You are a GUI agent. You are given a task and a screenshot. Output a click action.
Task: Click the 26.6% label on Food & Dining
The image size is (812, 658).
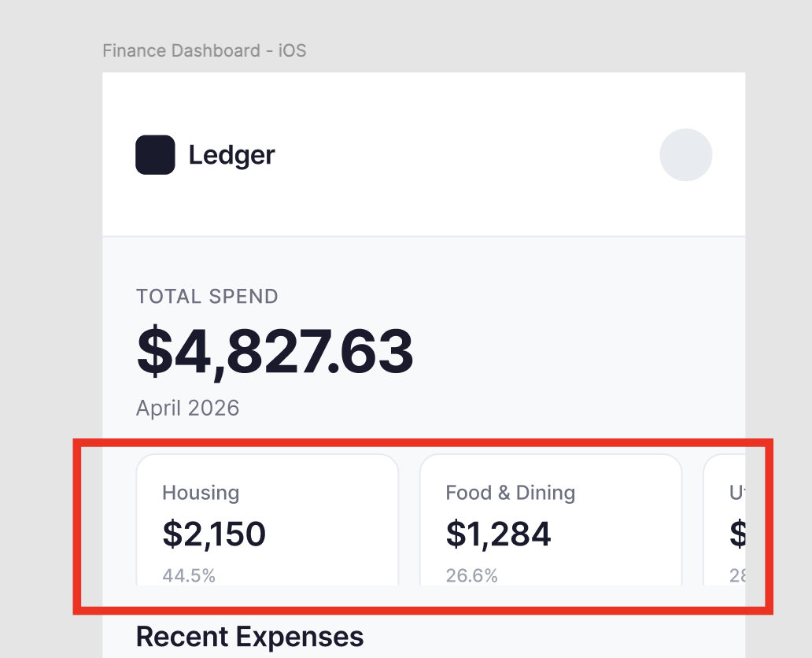[x=472, y=575]
